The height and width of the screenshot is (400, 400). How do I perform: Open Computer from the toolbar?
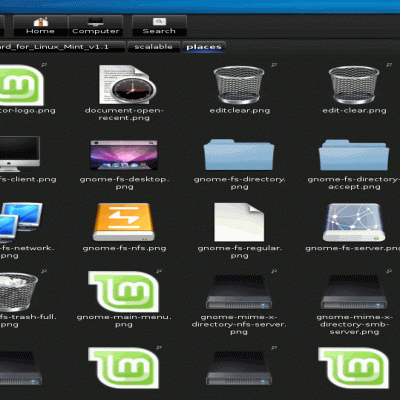click(x=96, y=26)
